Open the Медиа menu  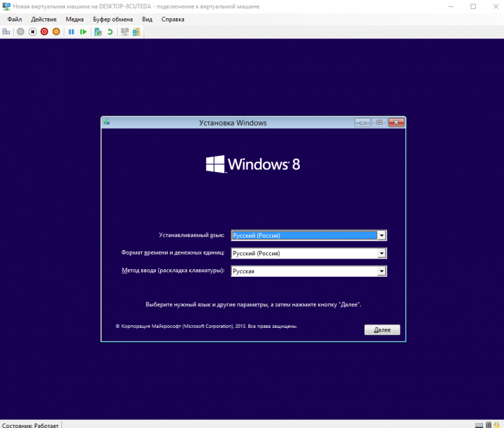(74, 20)
